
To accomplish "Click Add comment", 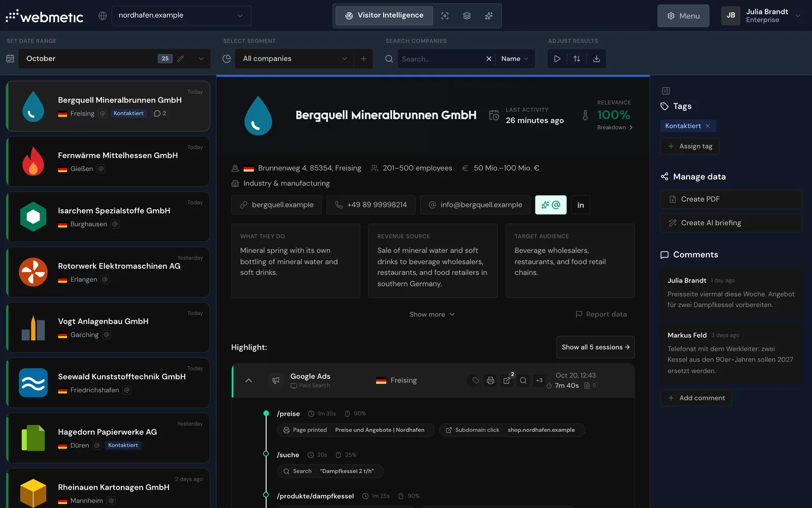I will [696, 398].
